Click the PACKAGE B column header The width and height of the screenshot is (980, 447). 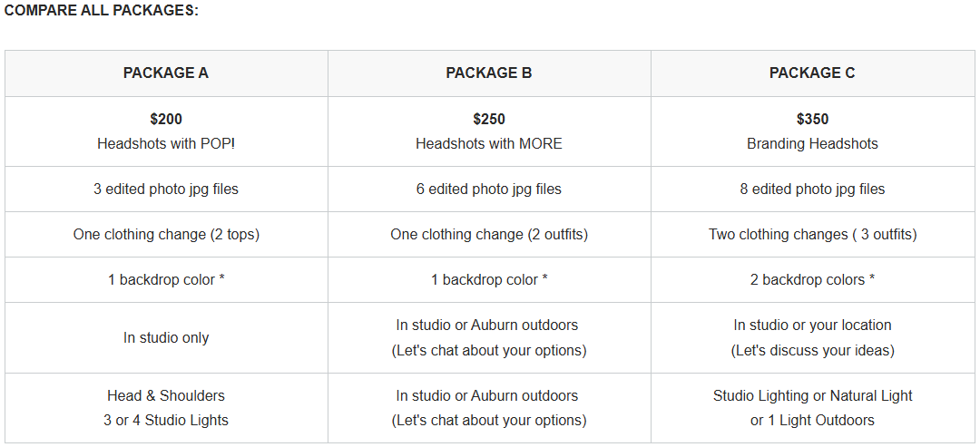coord(489,73)
